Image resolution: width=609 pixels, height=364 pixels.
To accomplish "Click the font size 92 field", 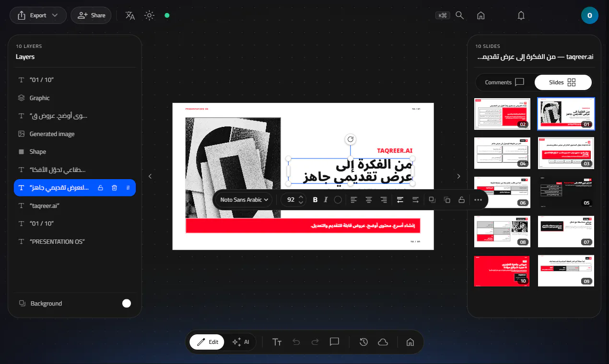I will (x=291, y=200).
